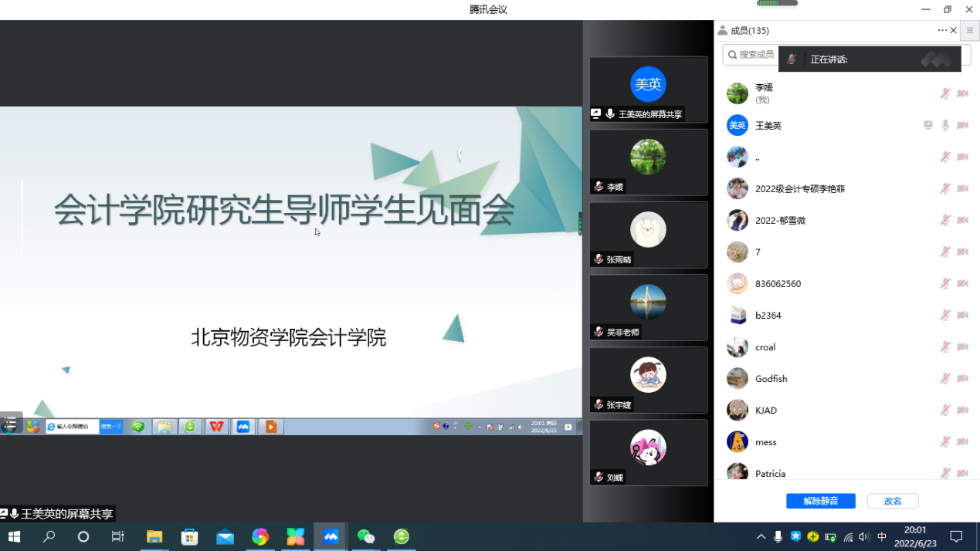The width and height of the screenshot is (980, 551).
Task: Open File Explorer from the taskbar
Action: click(x=154, y=536)
